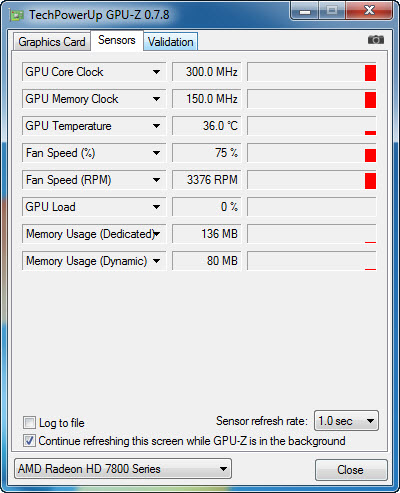Minimize the GPU-Z window
This screenshot has width=400, height=493.
click(x=305, y=12)
